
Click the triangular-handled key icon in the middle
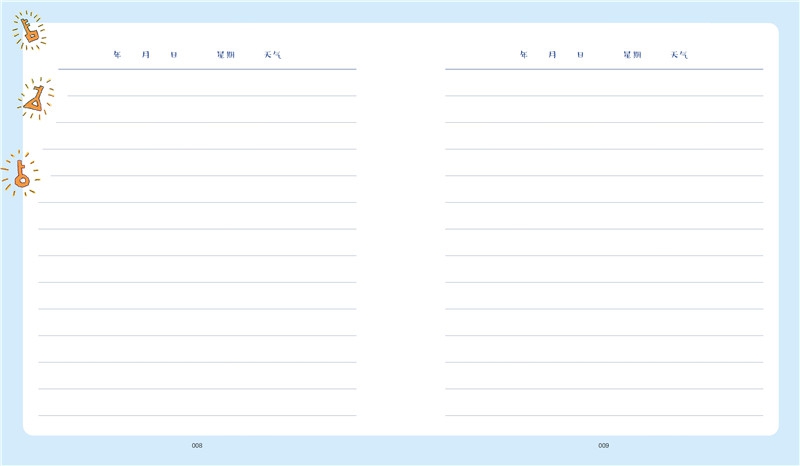(x=35, y=99)
